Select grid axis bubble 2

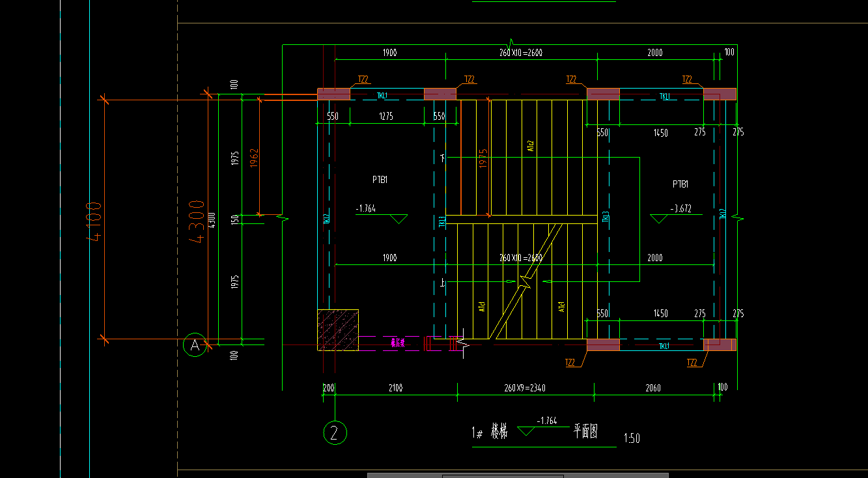(335, 432)
